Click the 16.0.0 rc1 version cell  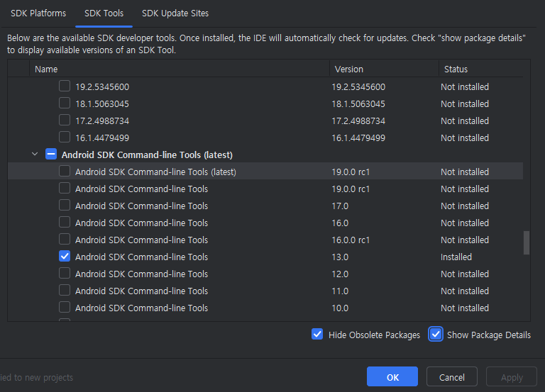point(351,240)
